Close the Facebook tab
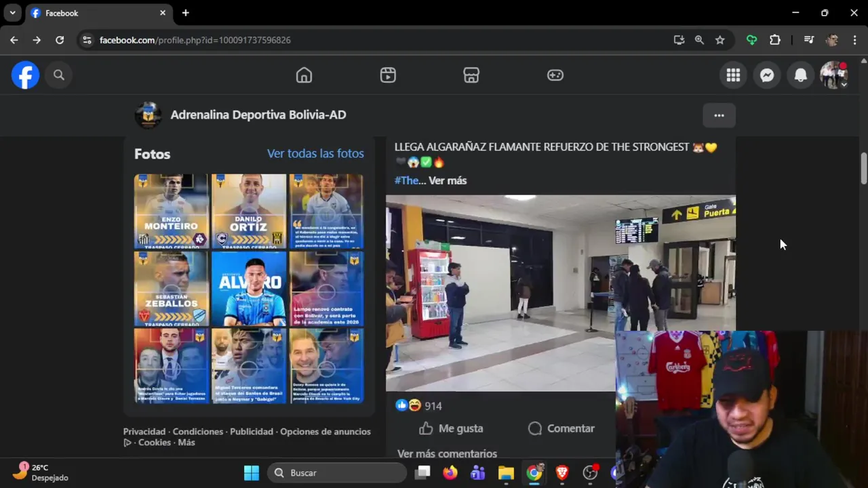This screenshot has height=488, width=868. click(163, 13)
